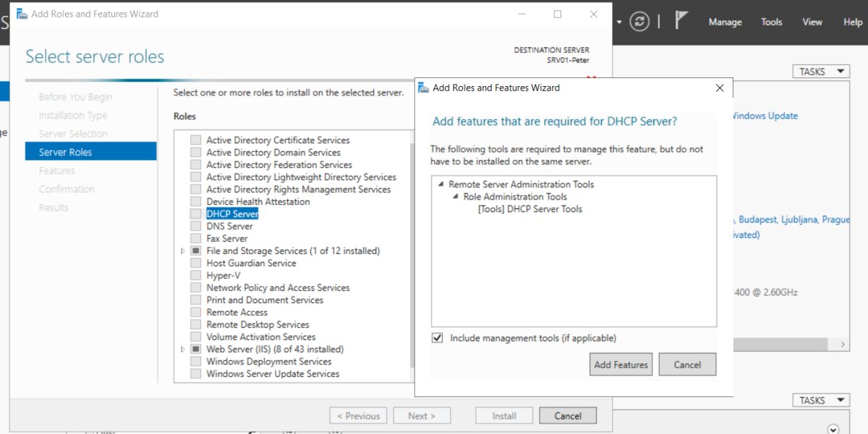Open the upper TASKS dropdown
This screenshot has height=434, width=868.
pyautogui.click(x=821, y=72)
